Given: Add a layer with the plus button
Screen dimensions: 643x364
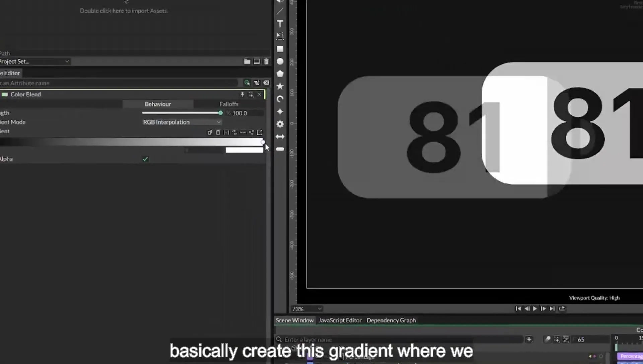Looking at the screenshot, I should click(x=529, y=339).
